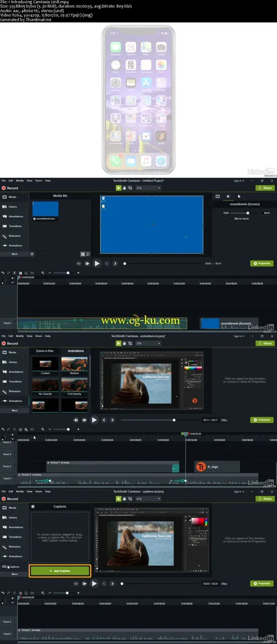
Task: Open the visual properties tab in Untitled Project
Action: pyautogui.click(x=218, y=196)
